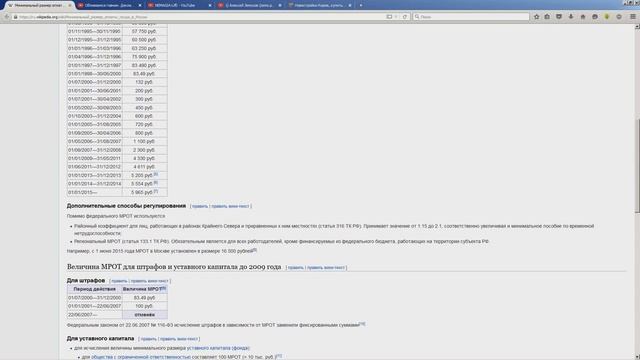The height and width of the screenshot is (360, 640).
Task: Save to Pocket icon
Action: point(559,17)
